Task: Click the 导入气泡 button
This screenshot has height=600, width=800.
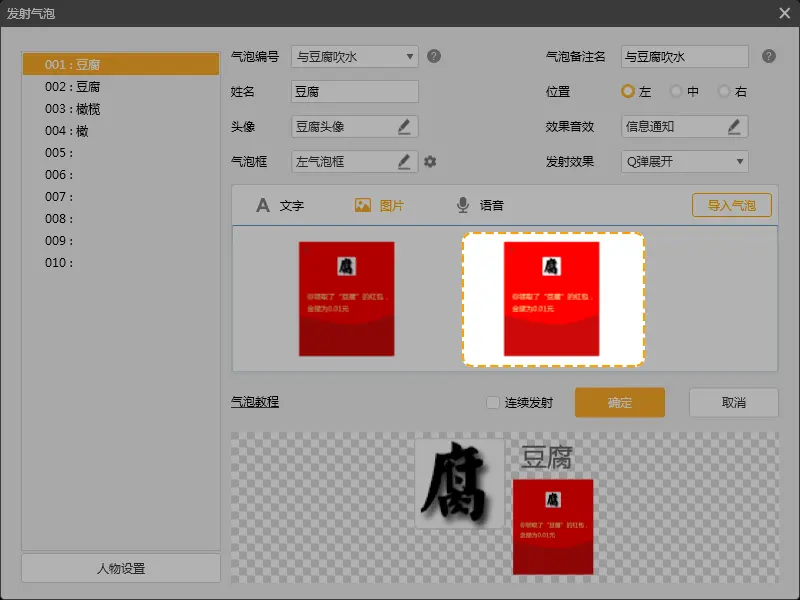Action: (x=731, y=205)
